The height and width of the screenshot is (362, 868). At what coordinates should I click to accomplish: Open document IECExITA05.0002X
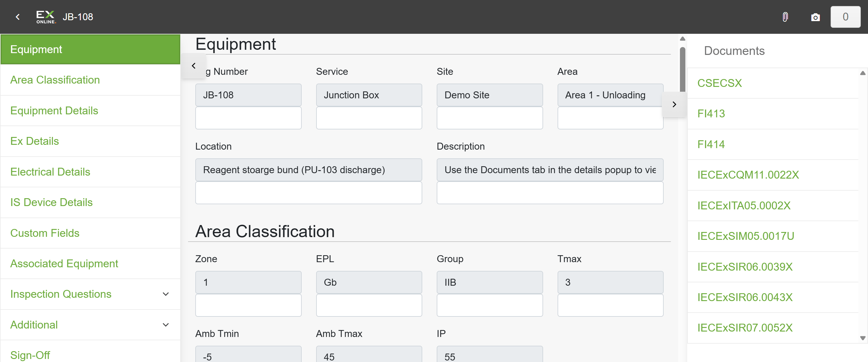pos(773,206)
